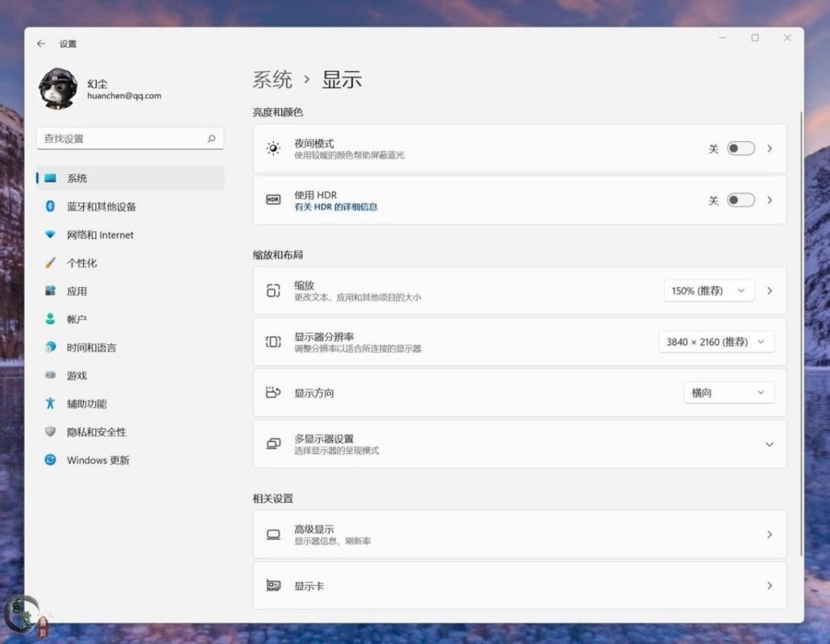Click the huanchen@qq.com account email
The height and width of the screenshot is (644, 830).
[x=124, y=95]
